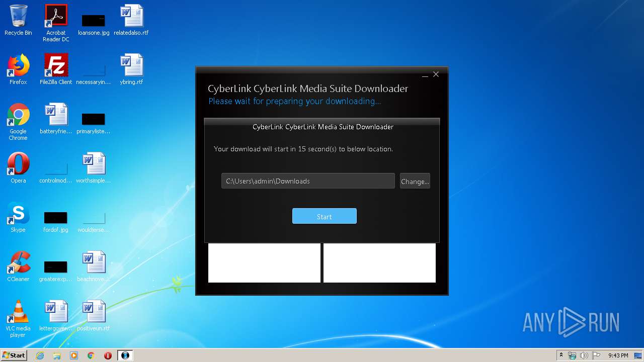Open the Recycle Bin desktop icon
Screen dimensions: 644x362
coord(18,21)
